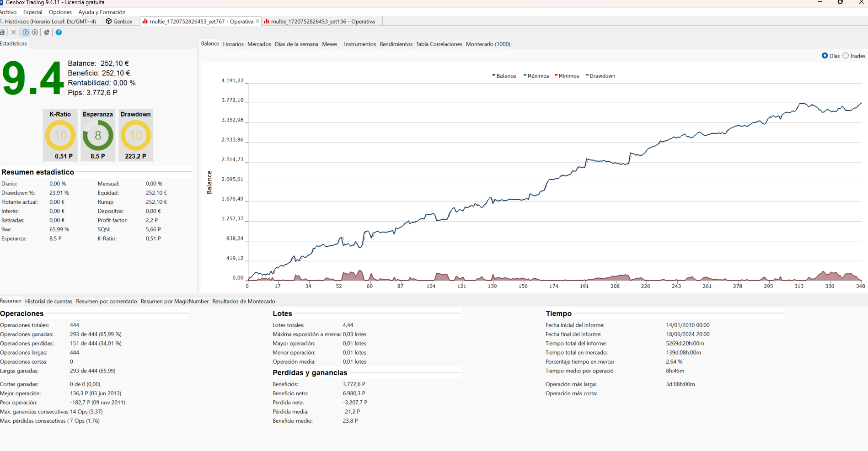Switch to set136 Operativa tab

click(x=322, y=21)
